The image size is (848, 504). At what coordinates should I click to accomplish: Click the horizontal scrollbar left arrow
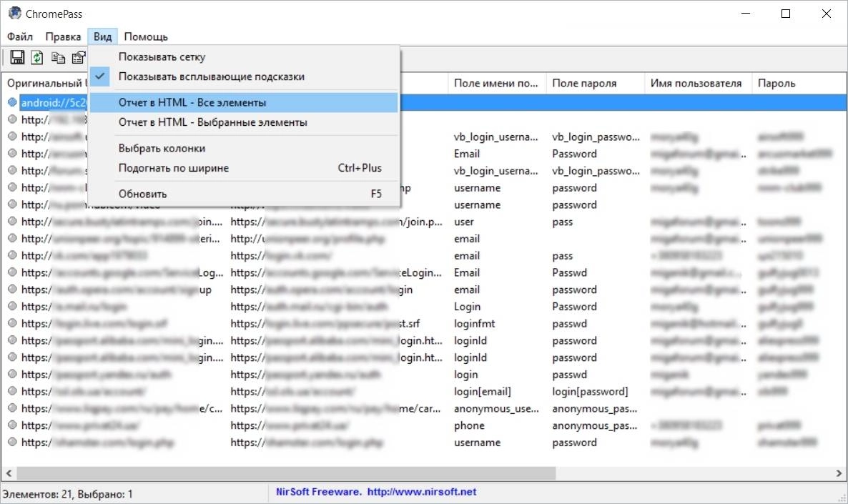point(9,473)
